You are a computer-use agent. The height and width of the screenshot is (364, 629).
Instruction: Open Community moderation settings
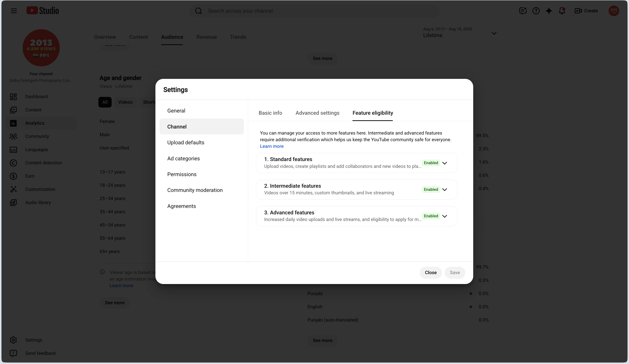(201, 190)
